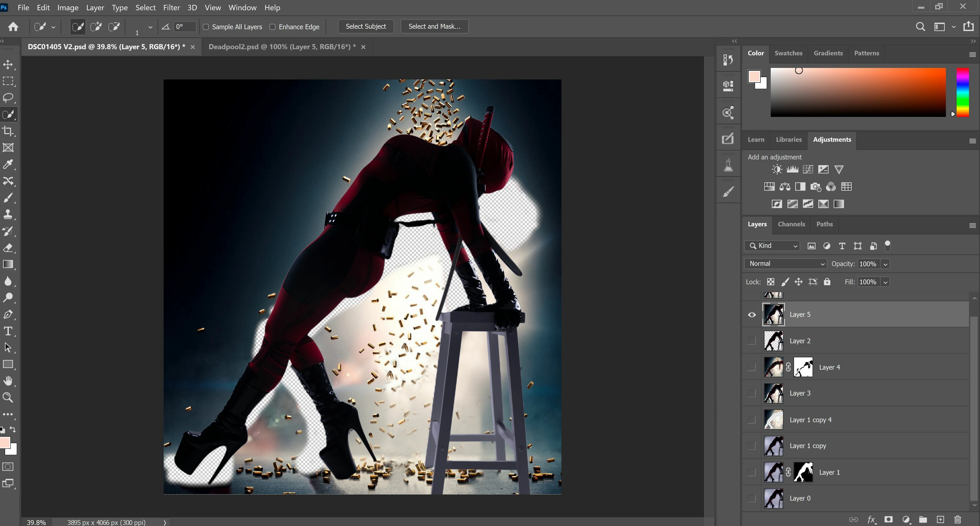Click the Select and Mask button
Screen dimensions: 980x526
point(434,27)
